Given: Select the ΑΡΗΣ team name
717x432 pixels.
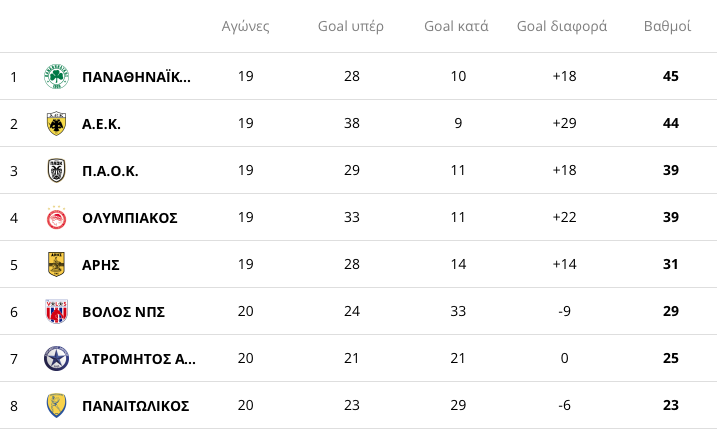Looking at the screenshot, I should tap(101, 265).
